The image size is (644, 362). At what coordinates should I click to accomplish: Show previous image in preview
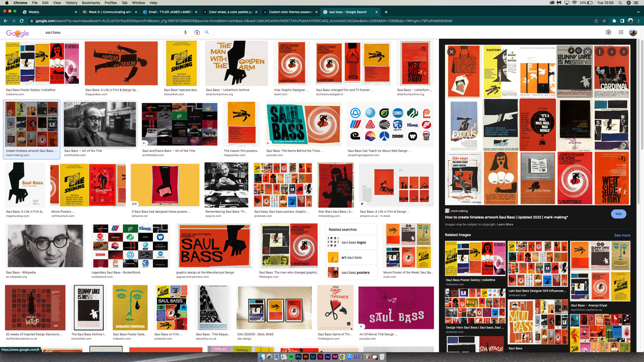tap(612, 51)
